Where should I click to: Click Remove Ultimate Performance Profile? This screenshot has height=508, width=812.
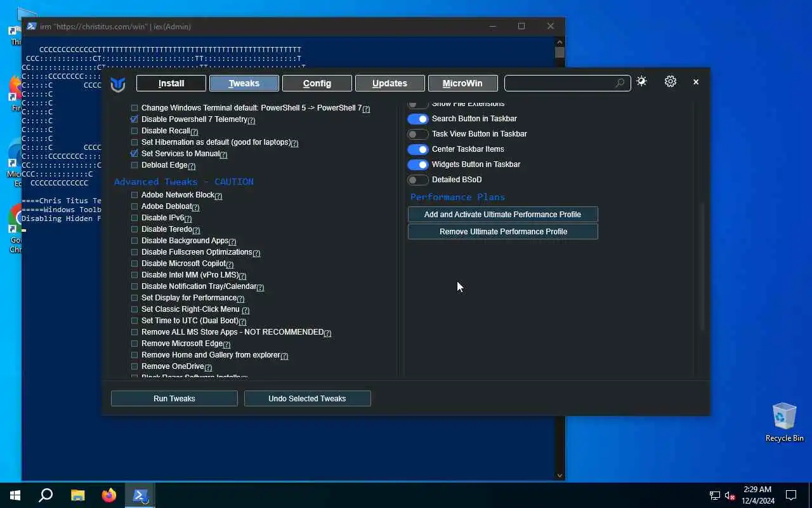coord(502,232)
